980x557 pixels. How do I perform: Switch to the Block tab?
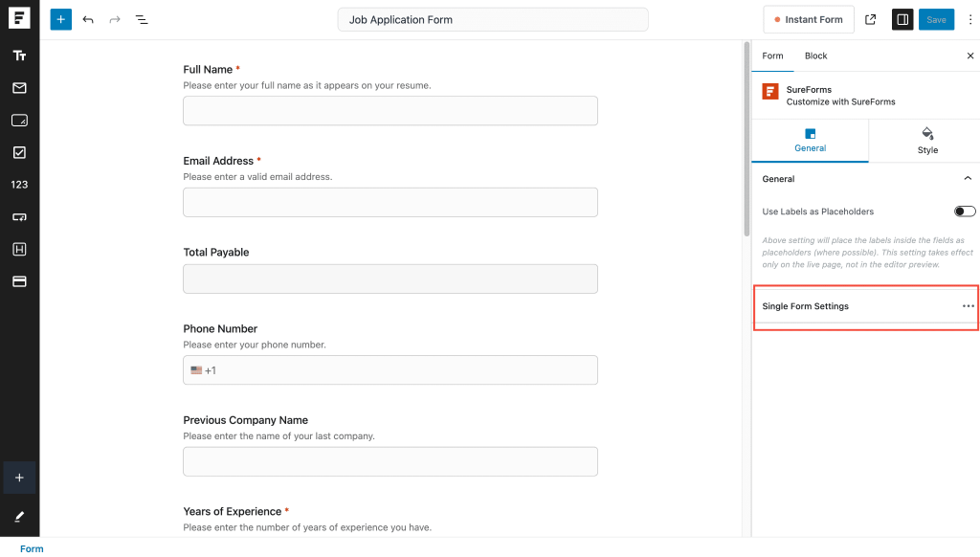coord(815,56)
